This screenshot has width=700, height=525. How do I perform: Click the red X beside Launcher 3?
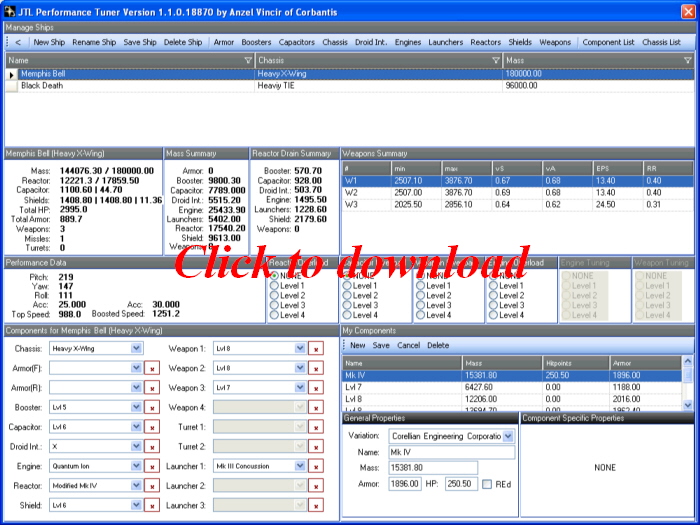[x=316, y=506]
